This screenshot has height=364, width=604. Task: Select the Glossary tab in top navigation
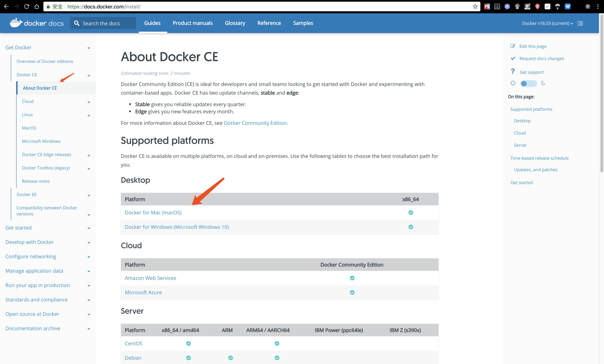click(x=235, y=23)
